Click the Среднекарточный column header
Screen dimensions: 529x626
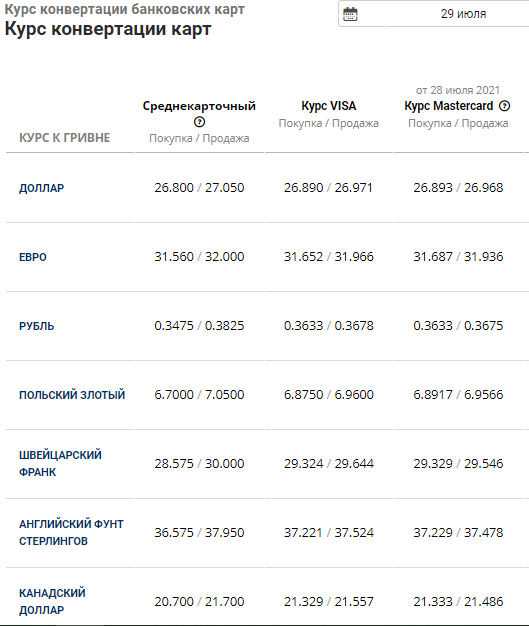point(199,106)
